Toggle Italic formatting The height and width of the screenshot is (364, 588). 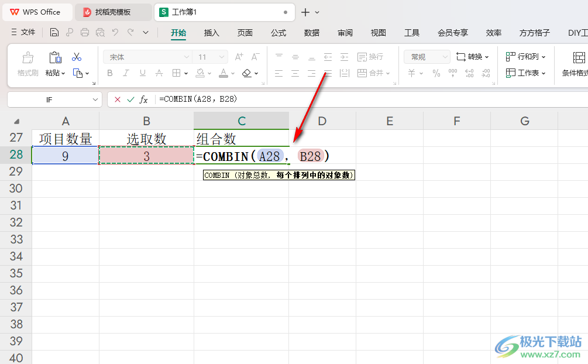click(126, 73)
